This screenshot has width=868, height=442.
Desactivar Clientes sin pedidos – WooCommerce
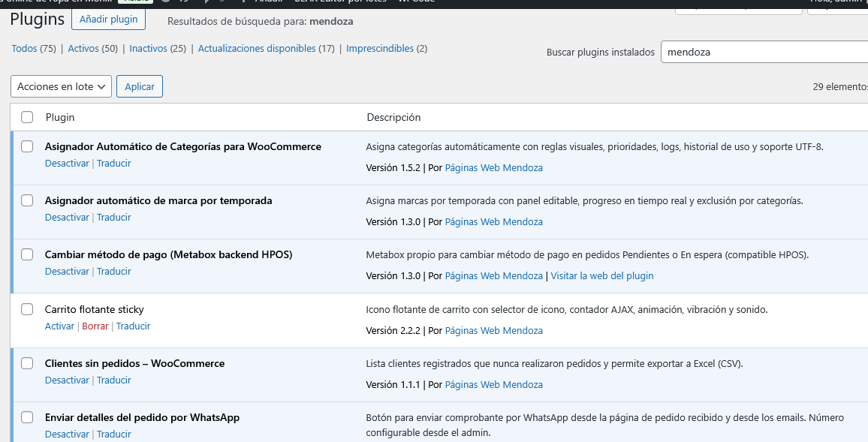(x=67, y=380)
